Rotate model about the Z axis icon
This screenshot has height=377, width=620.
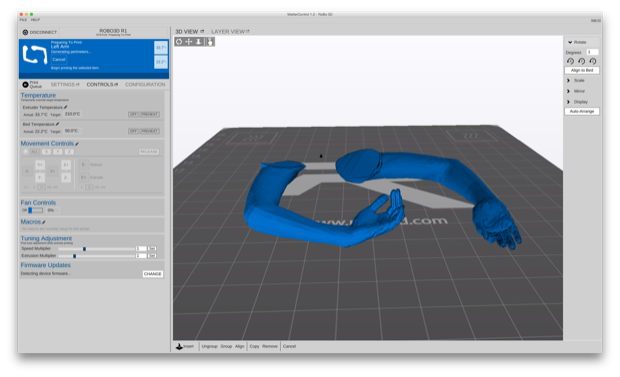[x=592, y=61]
